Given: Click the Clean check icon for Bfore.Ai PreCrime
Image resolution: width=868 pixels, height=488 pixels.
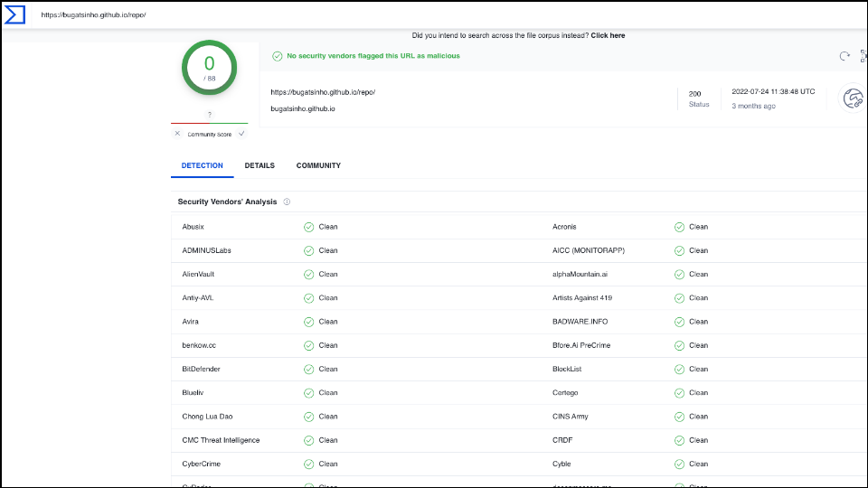Looking at the screenshot, I should (679, 346).
